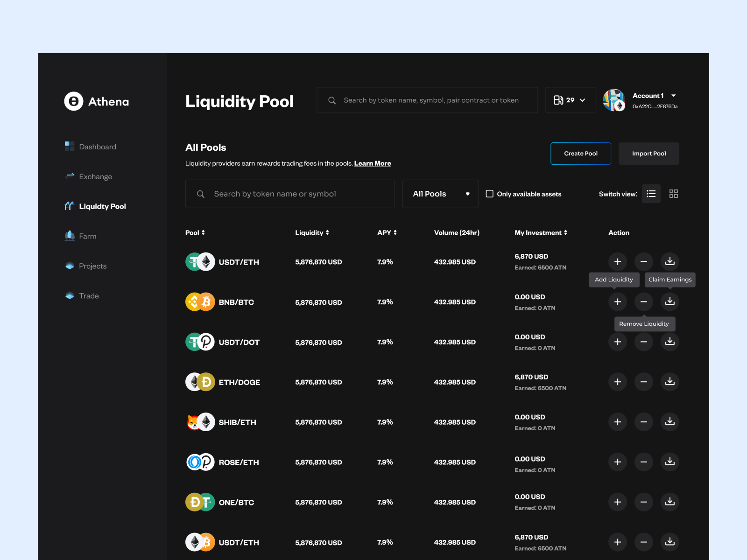This screenshot has width=747, height=560.
Task: Select the Farm icon in sidebar
Action: click(69, 236)
